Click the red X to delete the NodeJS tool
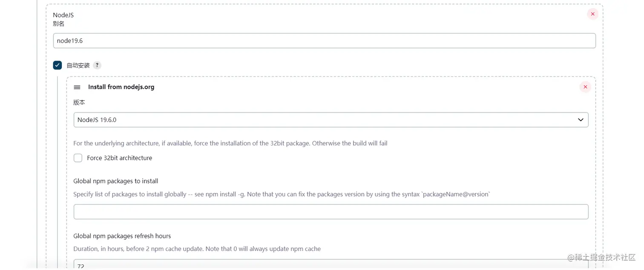The height and width of the screenshot is (270, 644). [592, 13]
